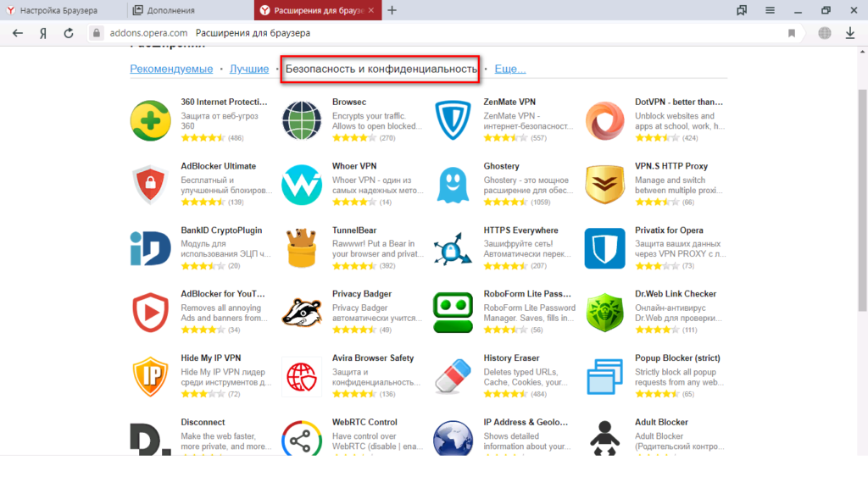This screenshot has height=488, width=868.
Task: Open the Ghostery title link
Action: pos(501,166)
